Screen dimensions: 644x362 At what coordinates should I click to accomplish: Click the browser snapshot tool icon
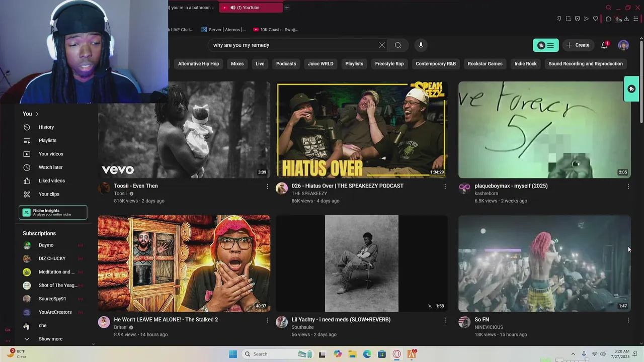tap(568, 19)
